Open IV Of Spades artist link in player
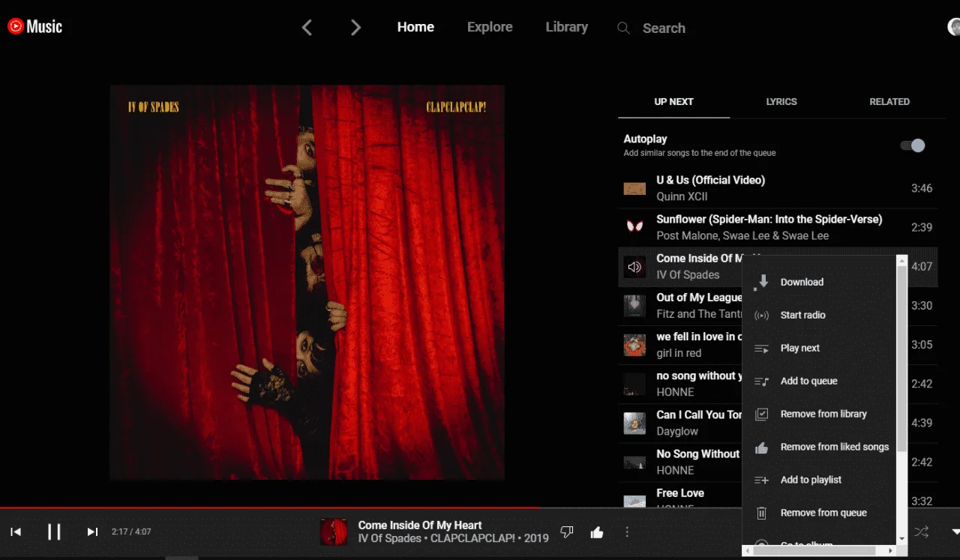The height and width of the screenshot is (560, 960). (x=390, y=538)
